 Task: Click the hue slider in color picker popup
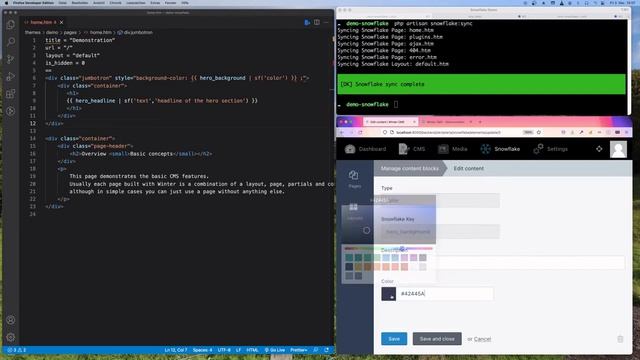coord(388,248)
